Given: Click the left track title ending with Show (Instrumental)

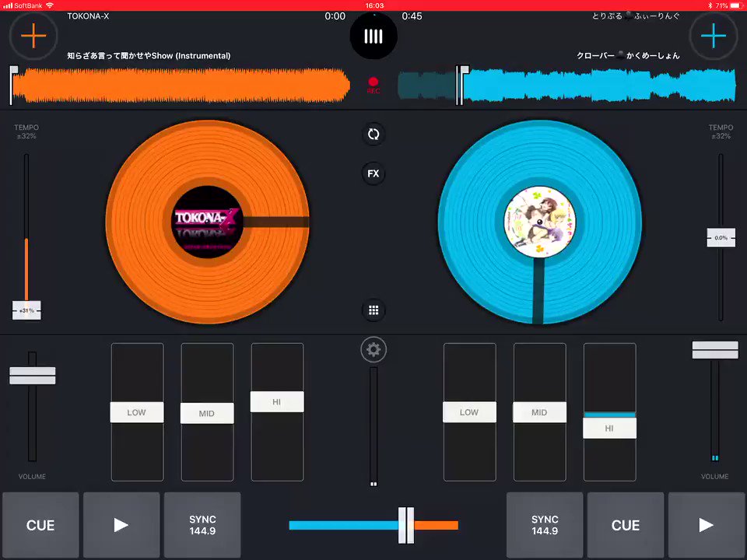Looking at the screenshot, I should 149,56.
